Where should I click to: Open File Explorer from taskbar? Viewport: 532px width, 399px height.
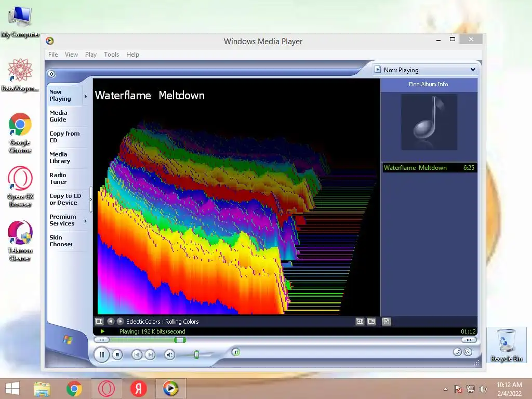42,389
